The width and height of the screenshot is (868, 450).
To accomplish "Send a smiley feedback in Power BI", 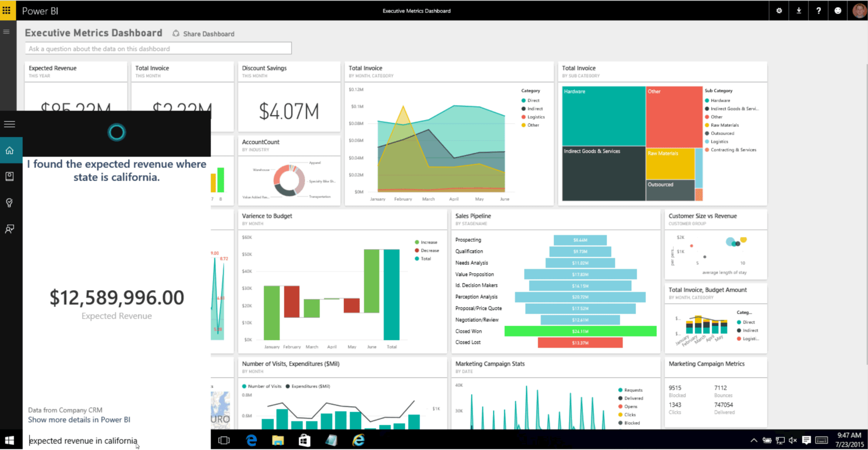I will coord(838,10).
